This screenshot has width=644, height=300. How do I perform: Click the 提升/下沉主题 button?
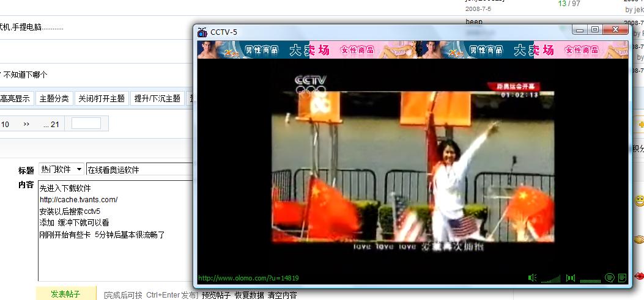pyautogui.click(x=157, y=98)
